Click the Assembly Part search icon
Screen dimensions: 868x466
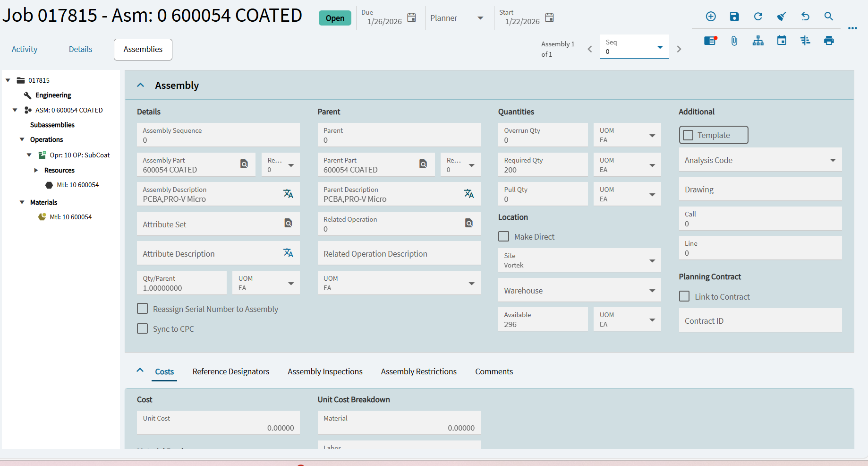[244, 164]
